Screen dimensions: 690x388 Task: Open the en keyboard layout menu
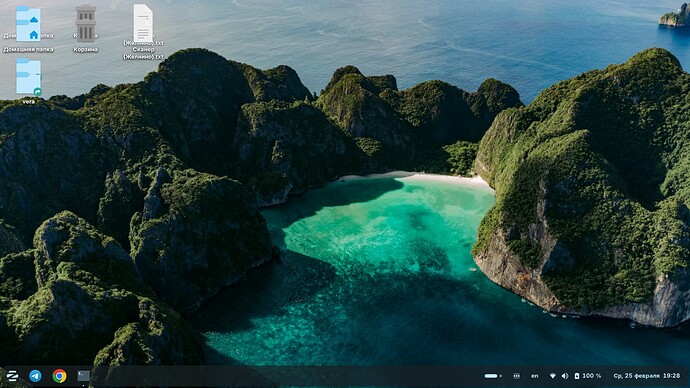[535, 376]
